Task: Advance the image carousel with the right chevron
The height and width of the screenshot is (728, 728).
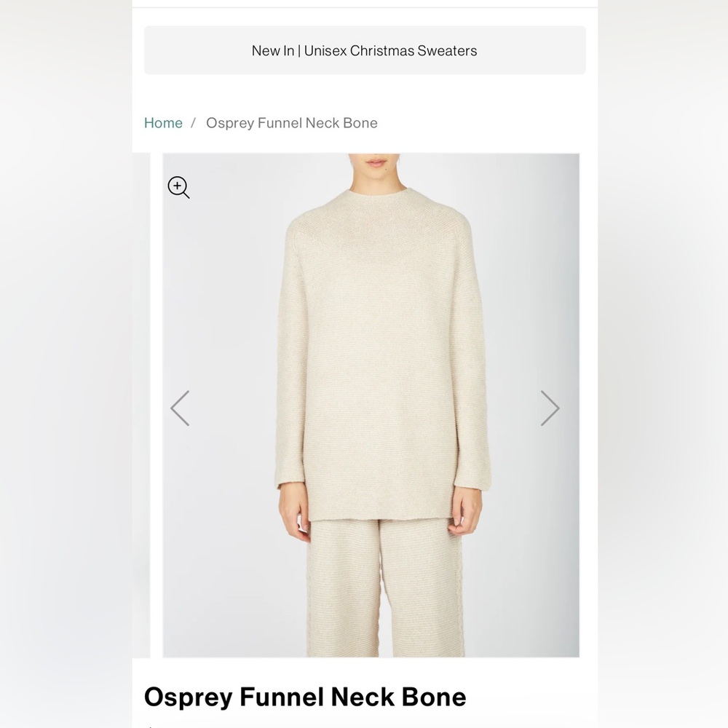Action: [551, 408]
